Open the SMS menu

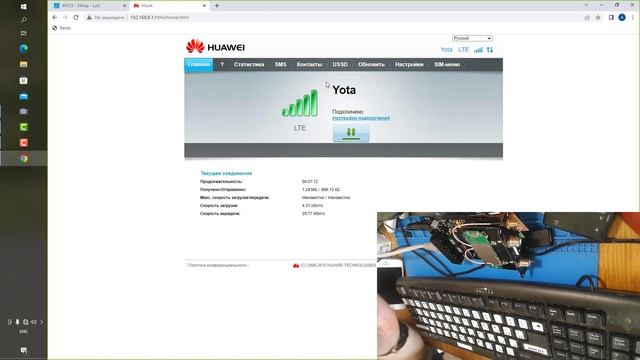[280, 64]
